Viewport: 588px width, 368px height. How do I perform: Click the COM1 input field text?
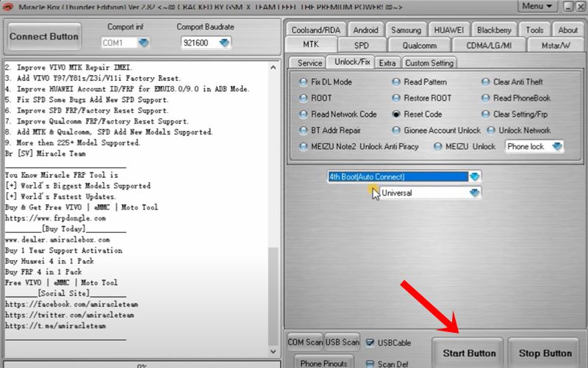(119, 43)
